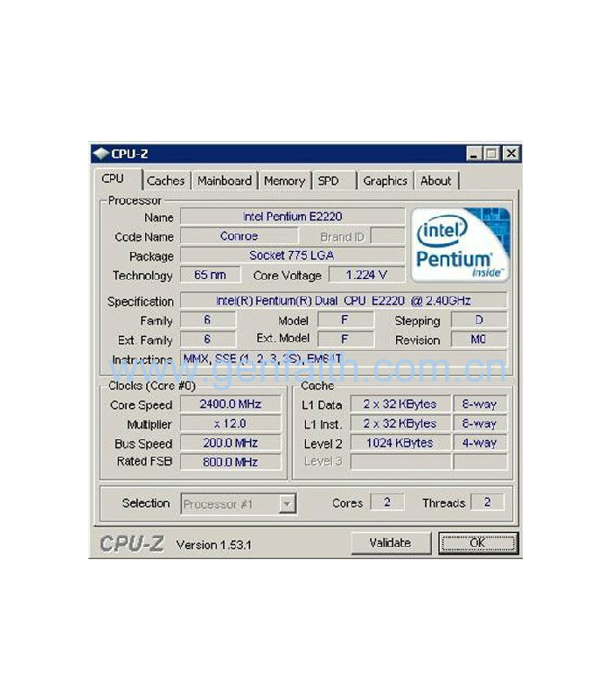Close the CPU-Z window
This screenshot has height=700, width=612.
coord(511,154)
